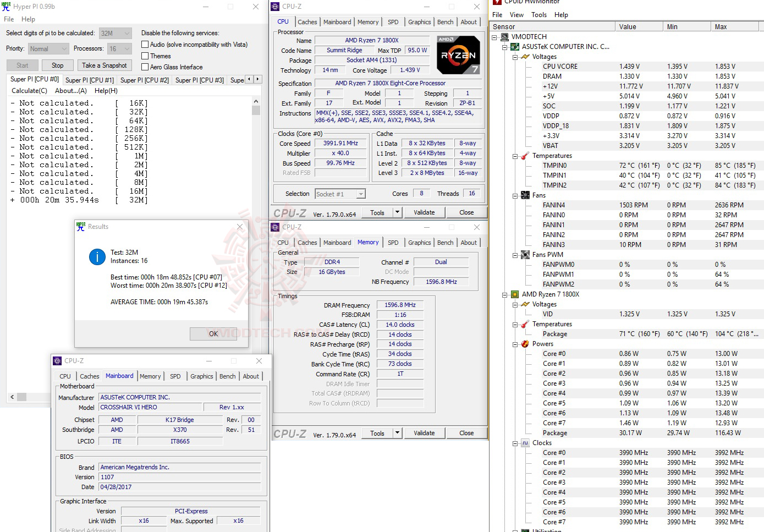Click the HWMonitor title bar icon
Viewport: 764px width, 532px height.
click(x=497, y=2)
